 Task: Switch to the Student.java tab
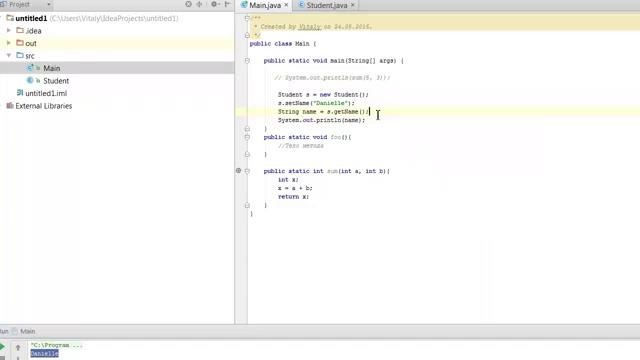[x=327, y=5]
